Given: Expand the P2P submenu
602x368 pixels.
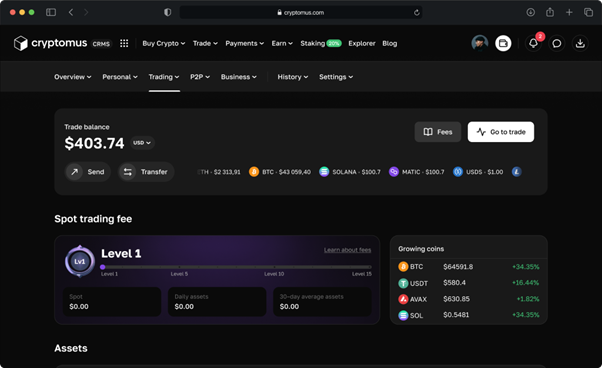Looking at the screenshot, I should (200, 77).
